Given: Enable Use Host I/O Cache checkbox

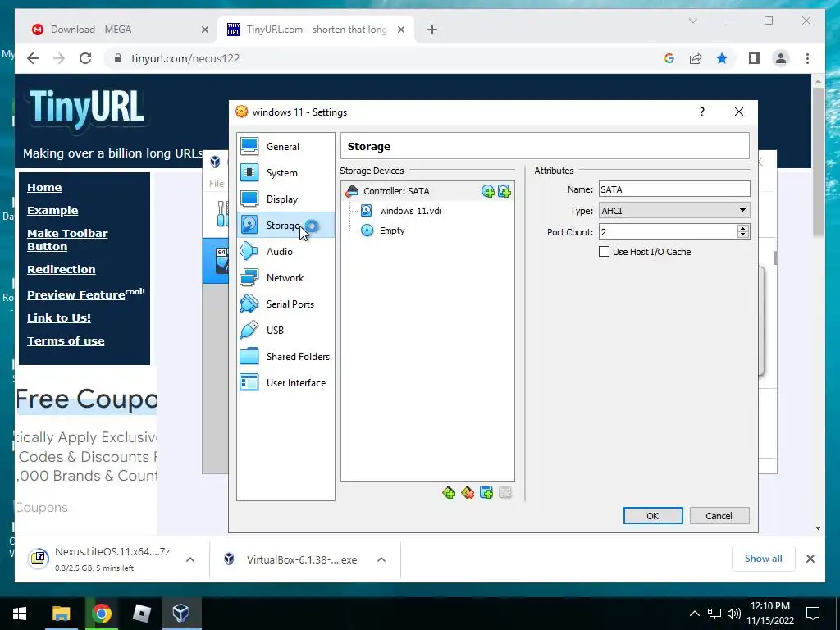Looking at the screenshot, I should coord(604,252).
